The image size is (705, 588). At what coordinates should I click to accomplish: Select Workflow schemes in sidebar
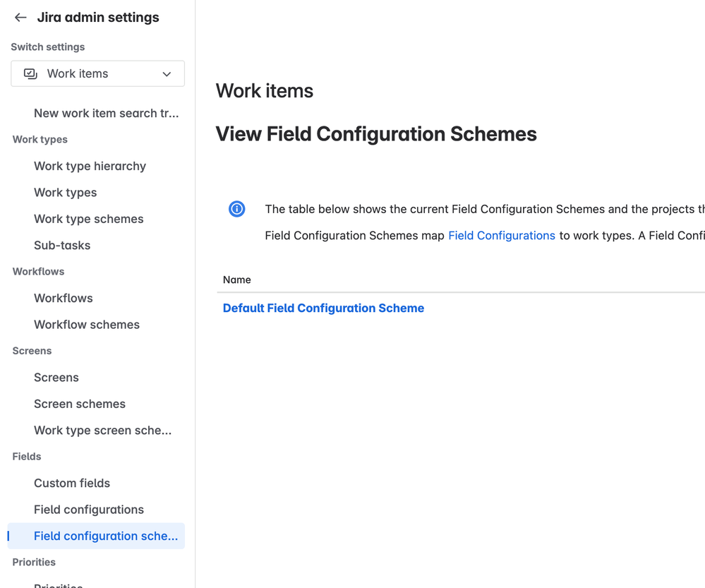[87, 325]
